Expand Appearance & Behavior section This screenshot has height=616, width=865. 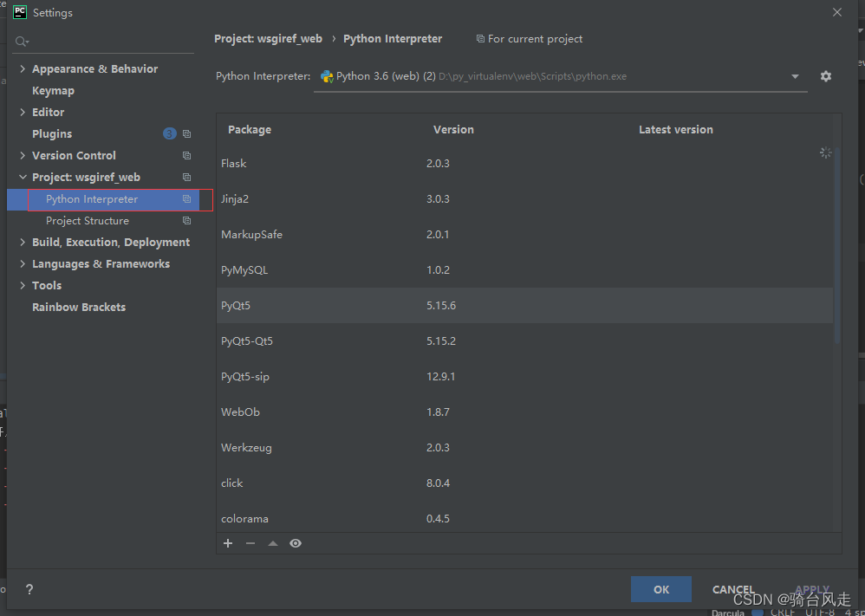(x=23, y=68)
